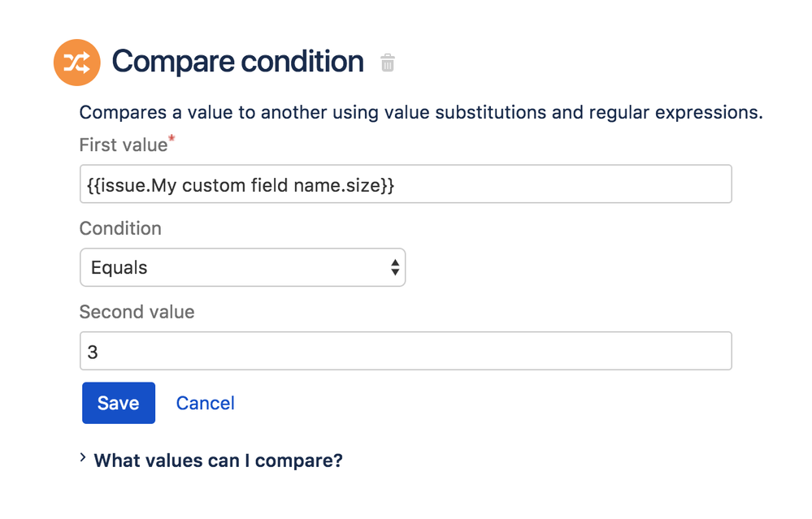This screenshot has width=812, height=519.
Task: Select the "Condition" label text
Action: (120, 228)
